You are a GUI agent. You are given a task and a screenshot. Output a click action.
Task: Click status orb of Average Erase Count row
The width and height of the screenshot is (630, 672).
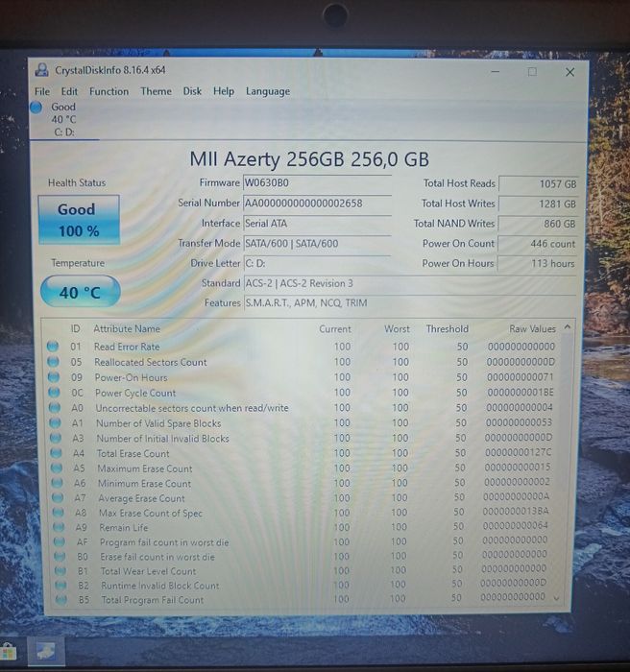[58, 498]
